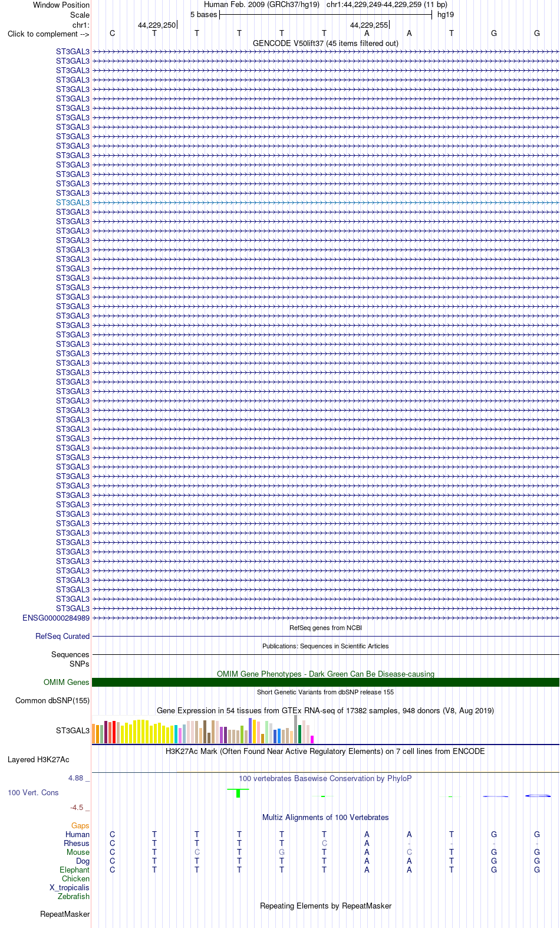Click the gray C base in Rhesus row
This screenshot has height=928, width=560.
pyautogui.click(x=324, y=843)
